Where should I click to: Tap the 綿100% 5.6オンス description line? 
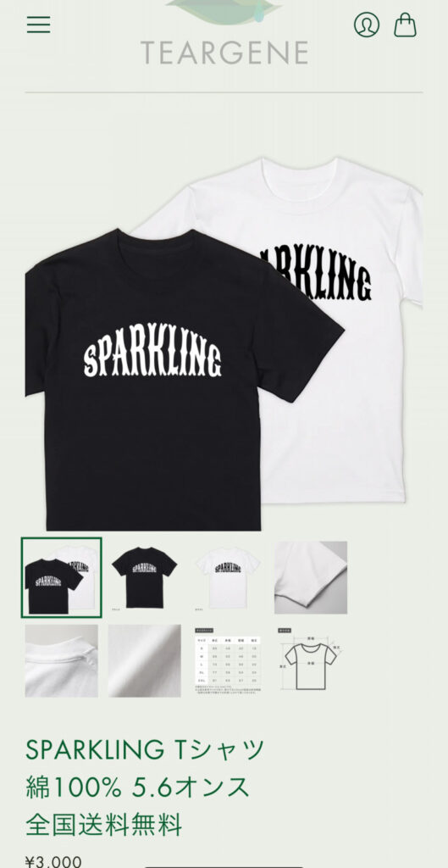click(x=138, y=787)
